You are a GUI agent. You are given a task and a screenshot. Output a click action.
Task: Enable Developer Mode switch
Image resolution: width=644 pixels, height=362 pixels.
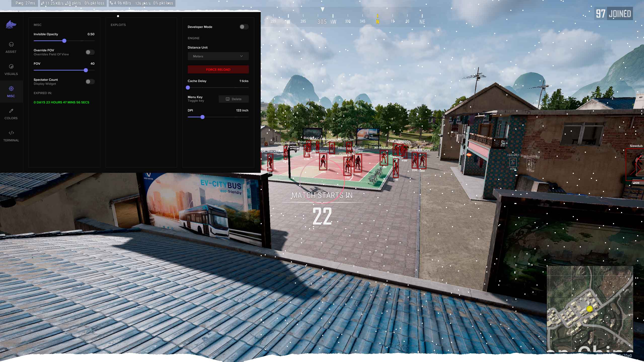coord(244,27)
